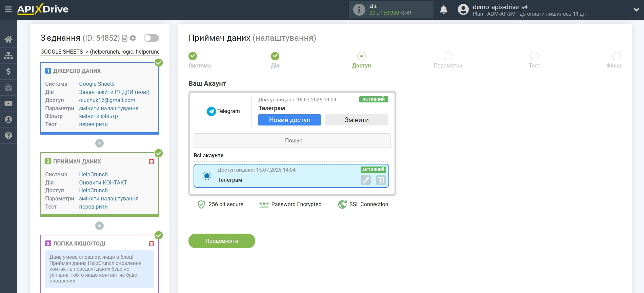
Task: Delete the Data Receiver block
Action: [152, 161]
